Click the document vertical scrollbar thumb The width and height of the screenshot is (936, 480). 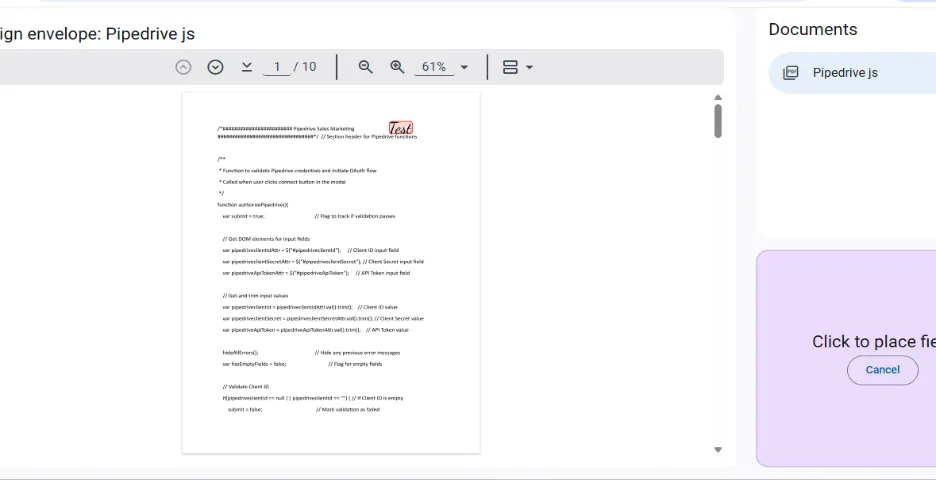(x=718, y=121)
